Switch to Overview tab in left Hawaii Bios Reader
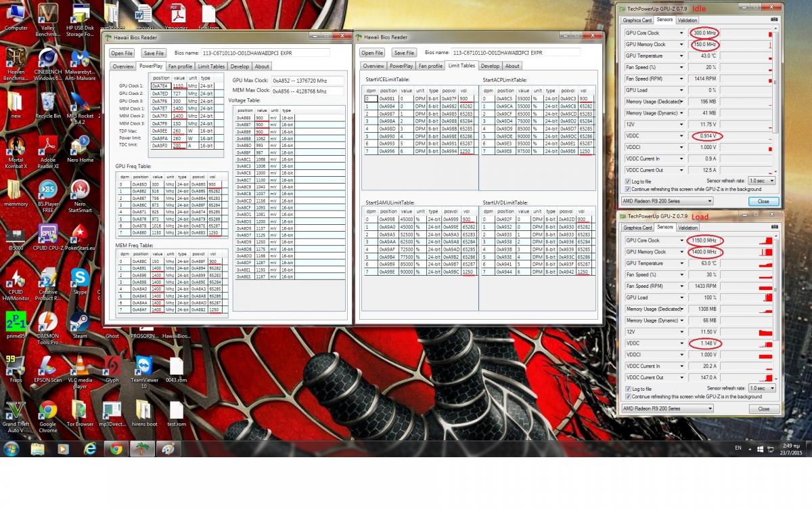 [x=123, y=66]
